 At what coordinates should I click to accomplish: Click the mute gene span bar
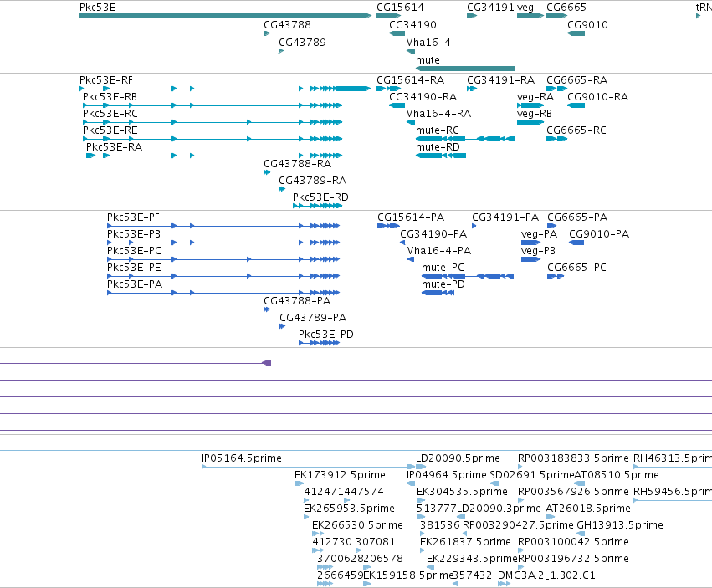465,69
